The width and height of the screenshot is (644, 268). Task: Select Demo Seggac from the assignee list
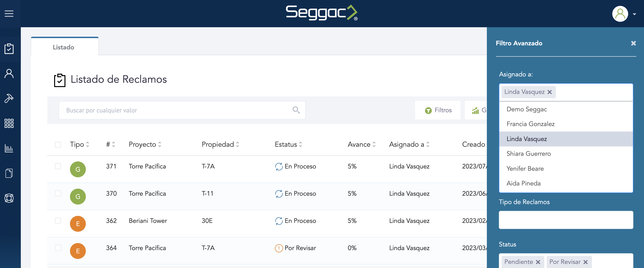pyautogui.click(x=566, y=109)
